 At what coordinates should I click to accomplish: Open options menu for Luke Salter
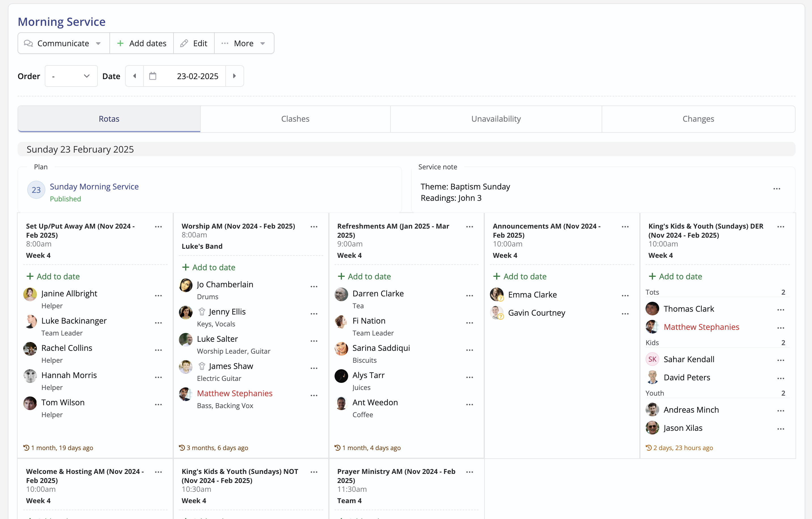[314, 341]
